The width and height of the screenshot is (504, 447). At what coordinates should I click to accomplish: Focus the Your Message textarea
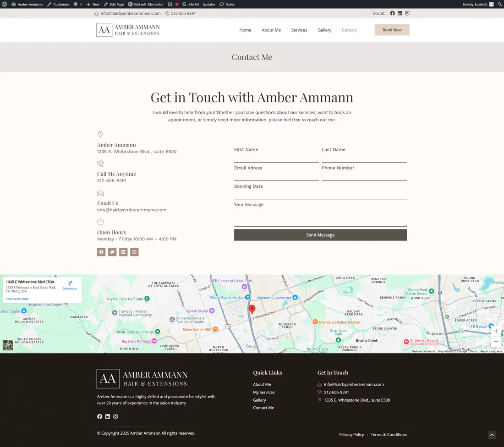point(320,217)
